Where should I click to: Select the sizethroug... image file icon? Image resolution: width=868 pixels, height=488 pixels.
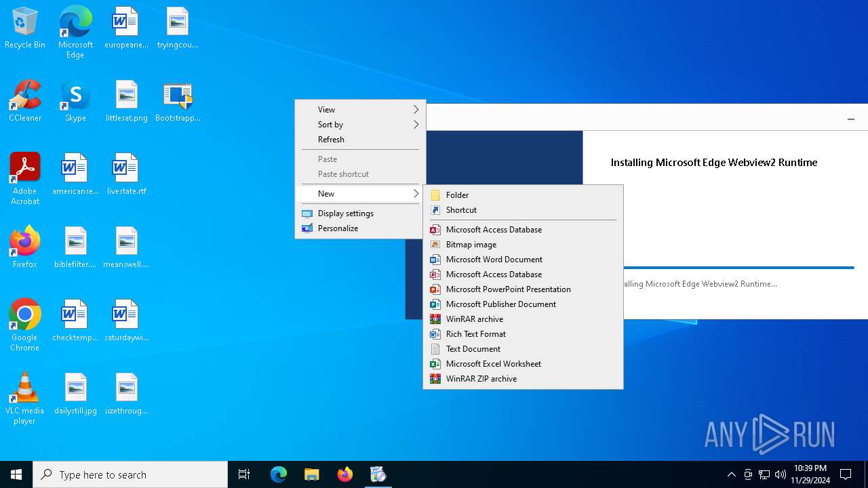click(x=126, y=394)
